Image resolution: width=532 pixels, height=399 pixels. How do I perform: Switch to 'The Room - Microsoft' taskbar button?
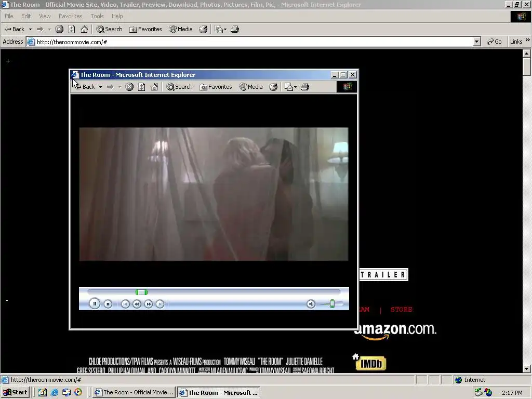[x=219, y=393]
